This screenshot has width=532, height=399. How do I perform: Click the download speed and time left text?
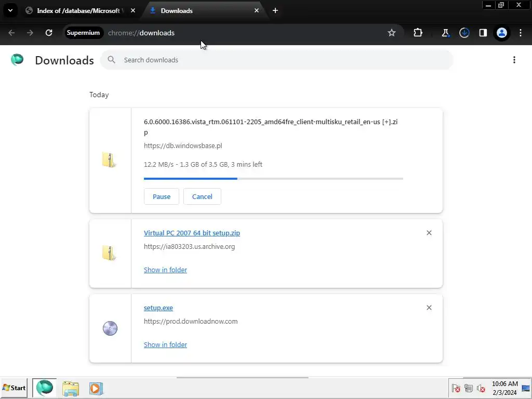coord(203,165)
